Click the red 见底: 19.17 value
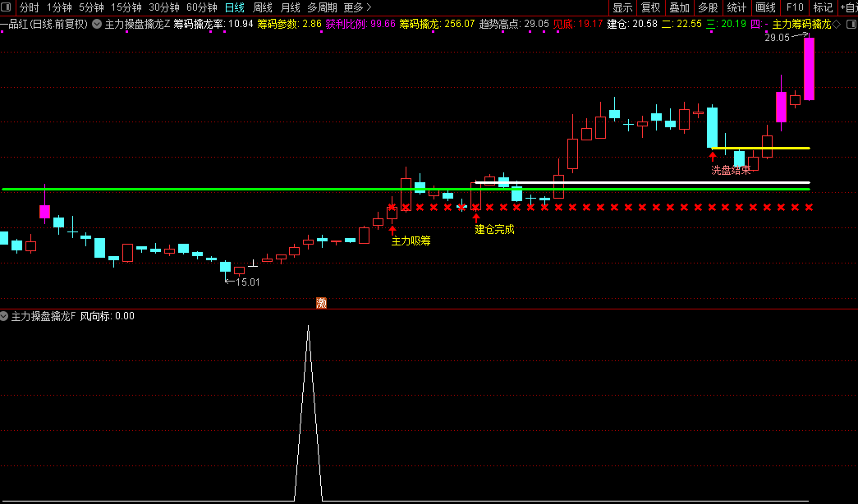The height and width of the screenshot is (504, 858). click(578, 24)
